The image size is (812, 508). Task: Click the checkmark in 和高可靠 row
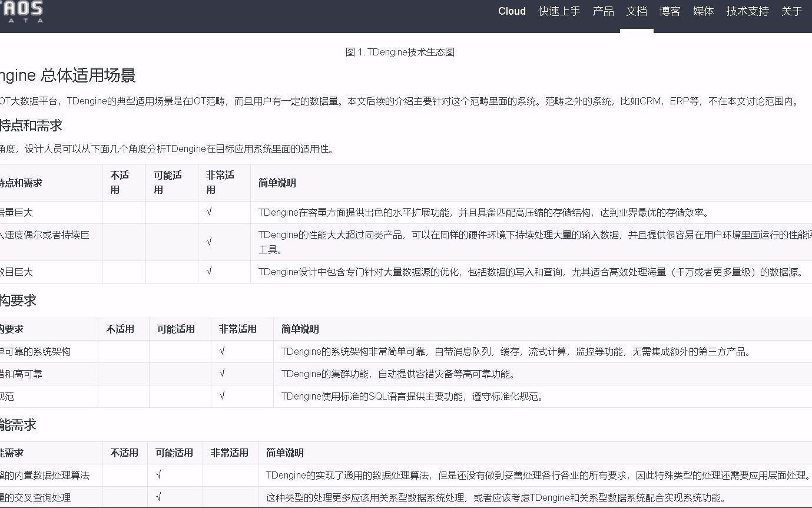click(222, 374)
